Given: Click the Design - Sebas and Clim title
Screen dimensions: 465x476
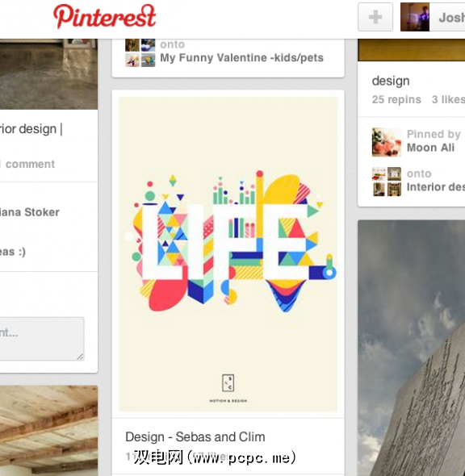Looking at the screenshot, I should [195, 436].
